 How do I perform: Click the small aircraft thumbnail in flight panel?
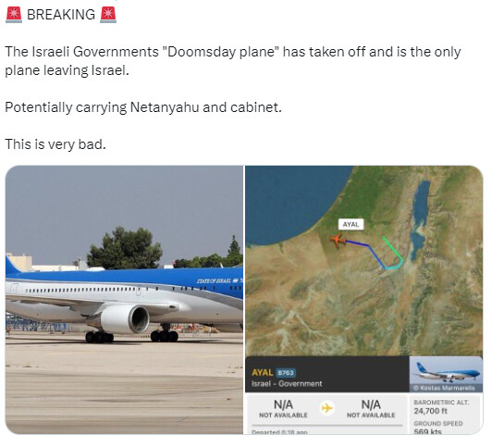click(447, 375)
